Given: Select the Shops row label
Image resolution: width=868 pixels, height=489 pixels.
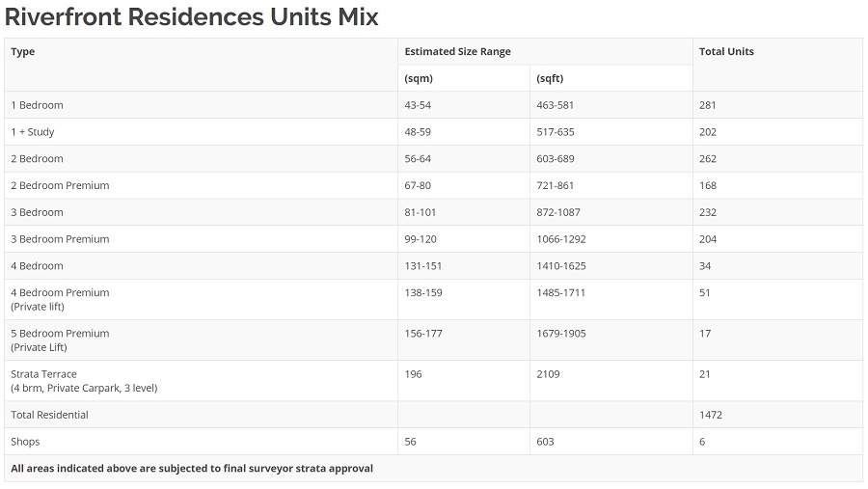Looking at the screenshot, I should coord(25,443).
